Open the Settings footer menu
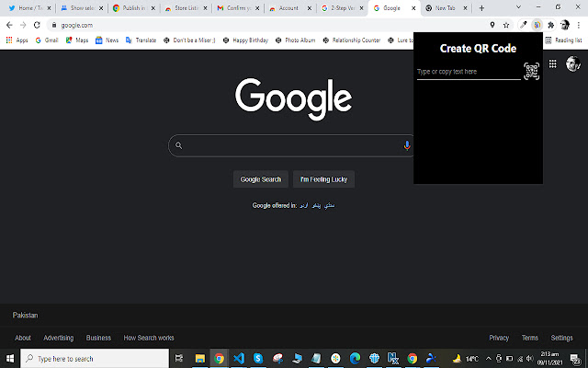The image size is (588, 368). point(561,338)
